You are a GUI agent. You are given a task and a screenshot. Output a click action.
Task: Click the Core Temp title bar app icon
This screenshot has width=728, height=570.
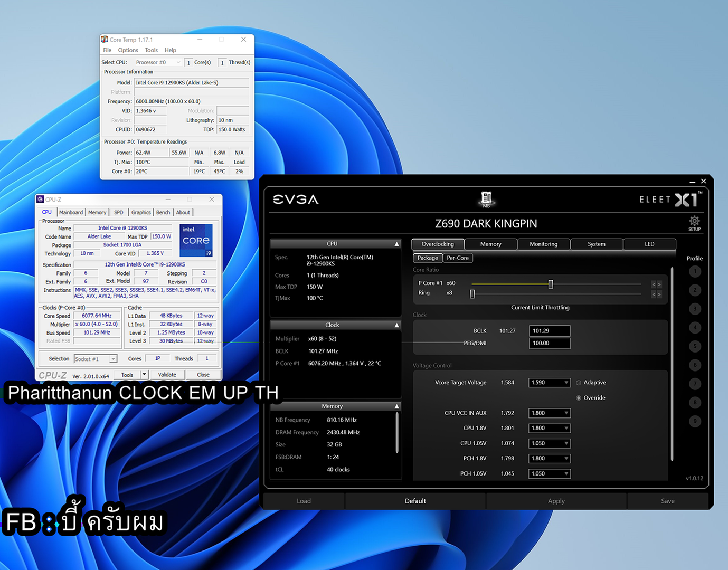tap(105, 40)
